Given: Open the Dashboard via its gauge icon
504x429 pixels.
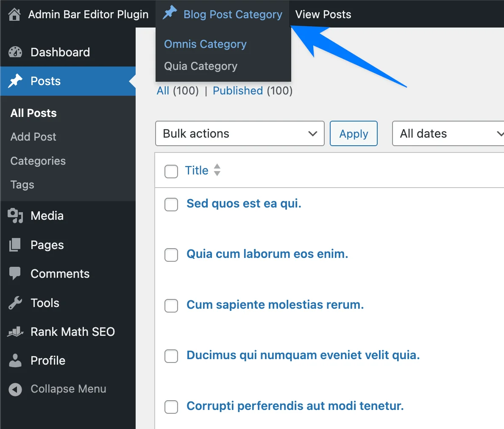Looking at the screenshot, I should pyautogui.click(x=14, y=52).
